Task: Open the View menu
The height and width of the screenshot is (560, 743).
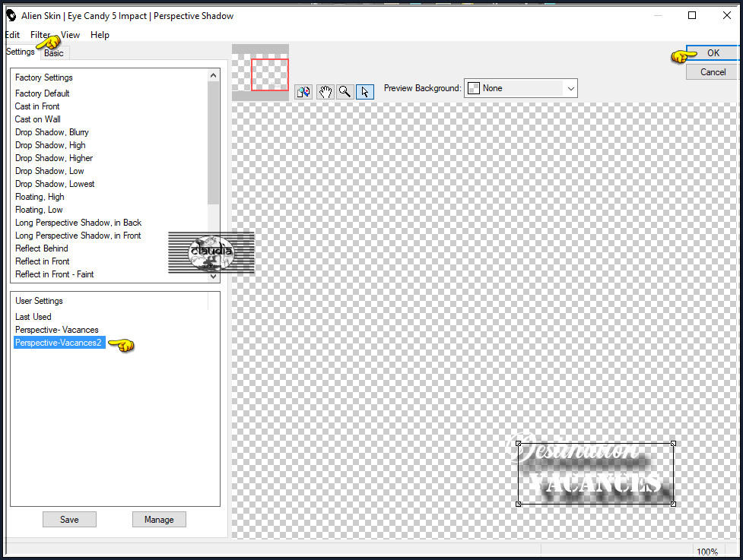Action: coord(70,34)
